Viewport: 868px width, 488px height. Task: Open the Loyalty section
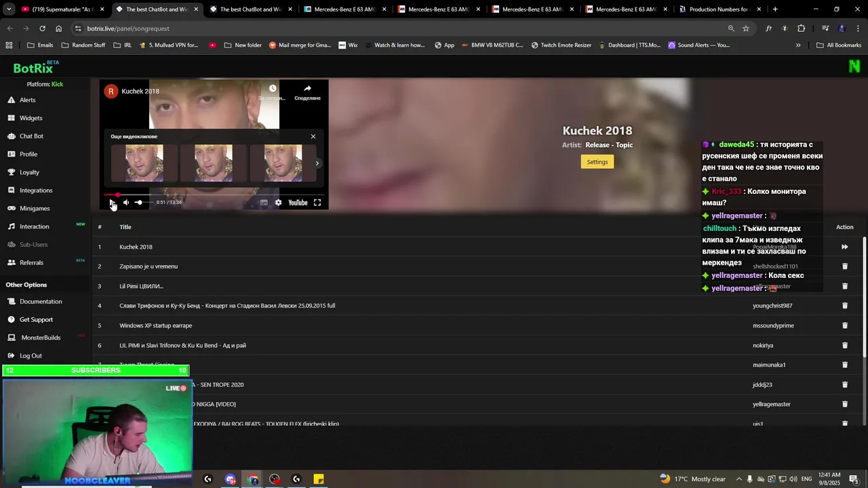[x=29, y=172]
